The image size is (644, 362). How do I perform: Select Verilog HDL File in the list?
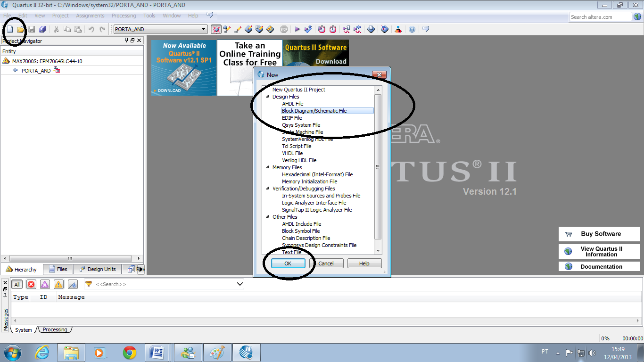point(299,160)
